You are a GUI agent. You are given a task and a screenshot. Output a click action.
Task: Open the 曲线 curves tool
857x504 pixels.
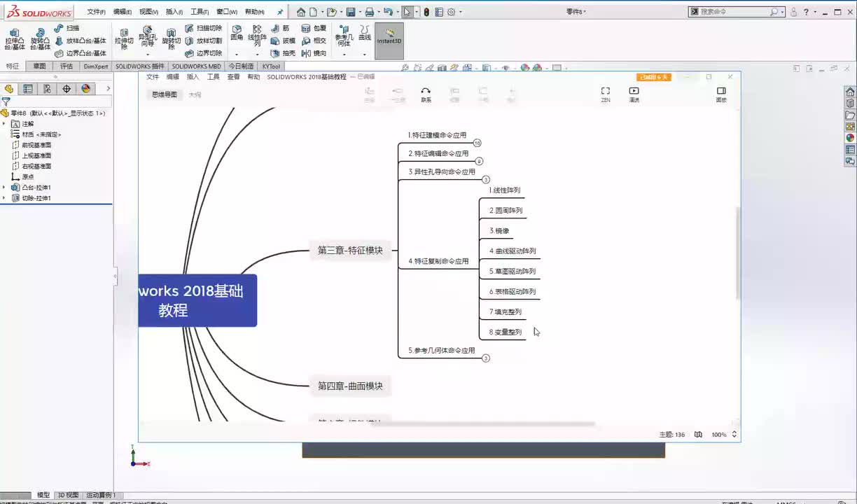(x=365, y=33)
